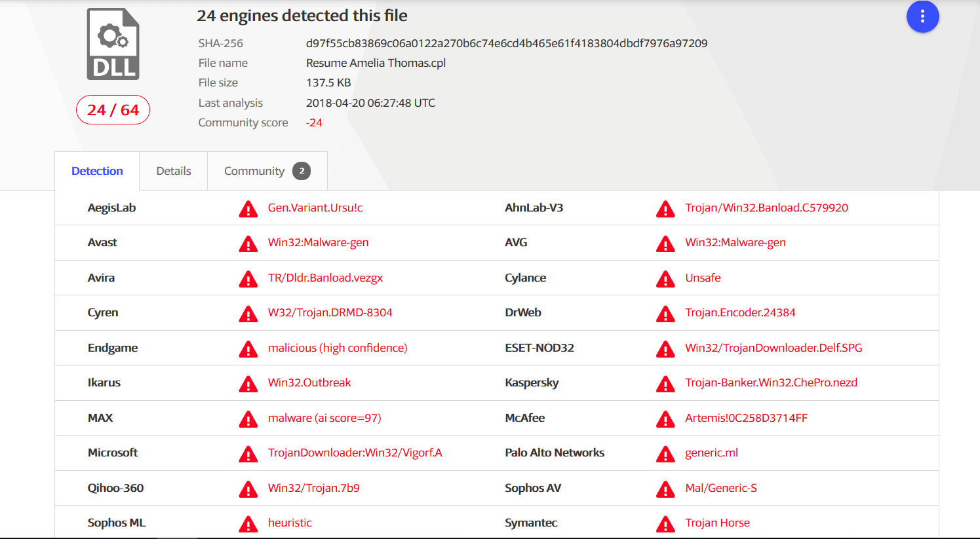This screenshot has width=980, height=539.
Task: Click the warning icon next to Microsoft result
Action: click(x=248, y=454)
